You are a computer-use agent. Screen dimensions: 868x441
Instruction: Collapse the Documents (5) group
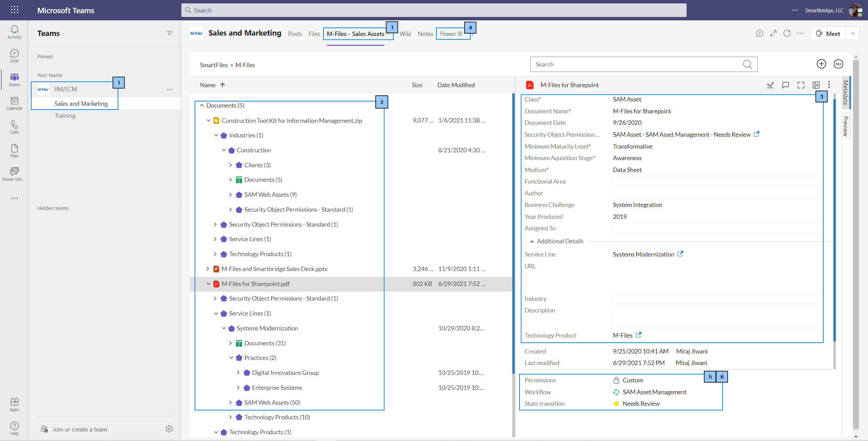coord(202,106)
